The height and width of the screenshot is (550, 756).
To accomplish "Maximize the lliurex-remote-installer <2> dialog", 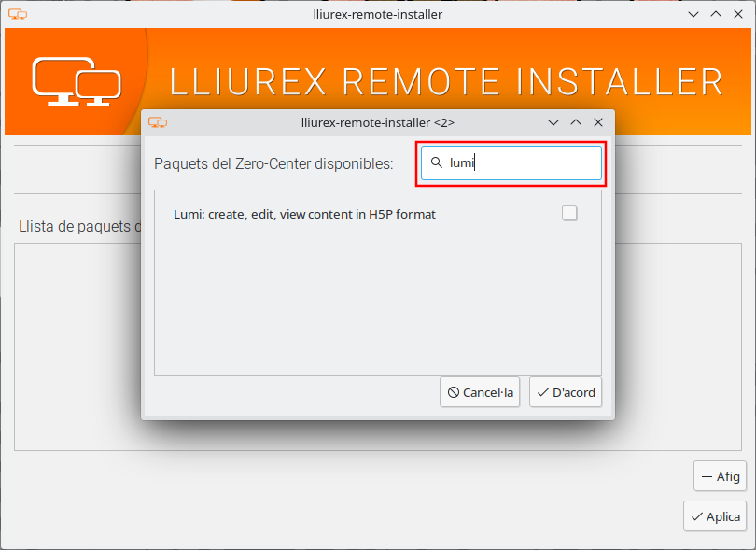I will tap(576, 122).
